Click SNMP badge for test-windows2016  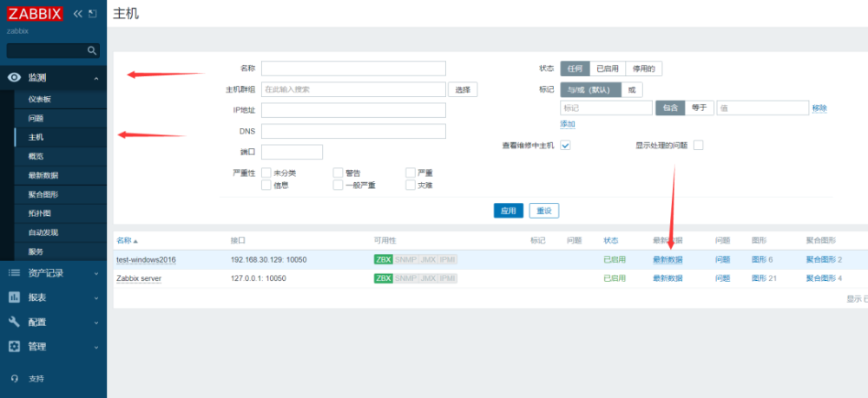pyautogui.click(x=405, y=260)
